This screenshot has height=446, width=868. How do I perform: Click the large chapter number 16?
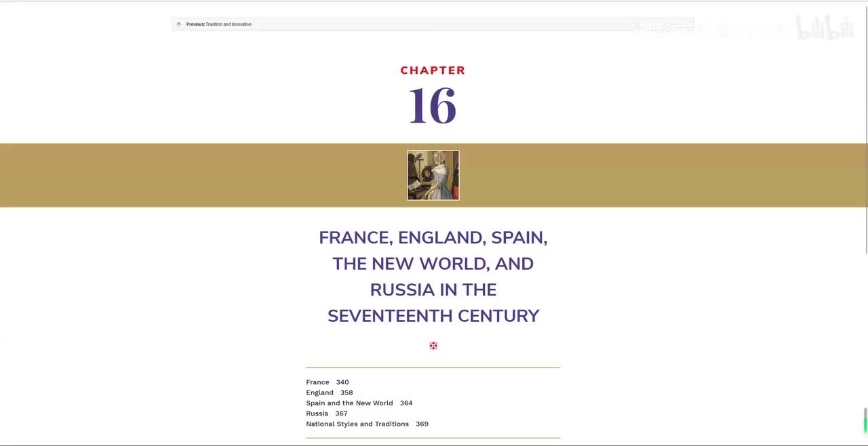(433, 106)
